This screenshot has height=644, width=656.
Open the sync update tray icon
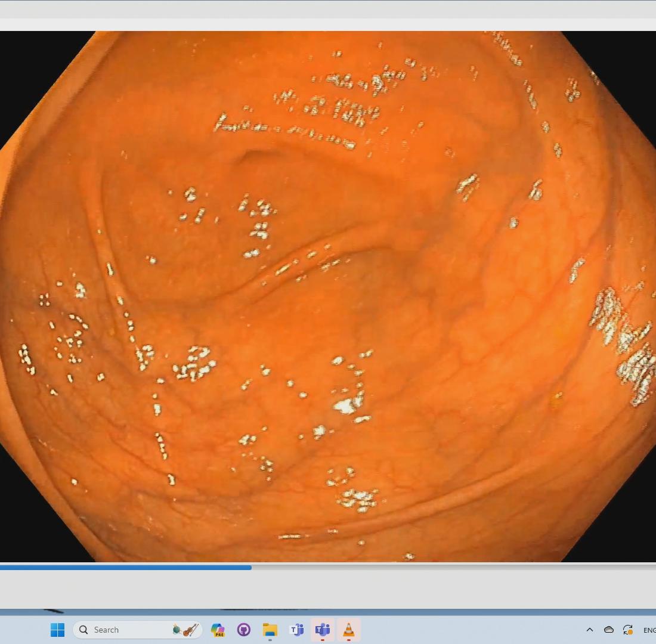(x=627, y=630)
